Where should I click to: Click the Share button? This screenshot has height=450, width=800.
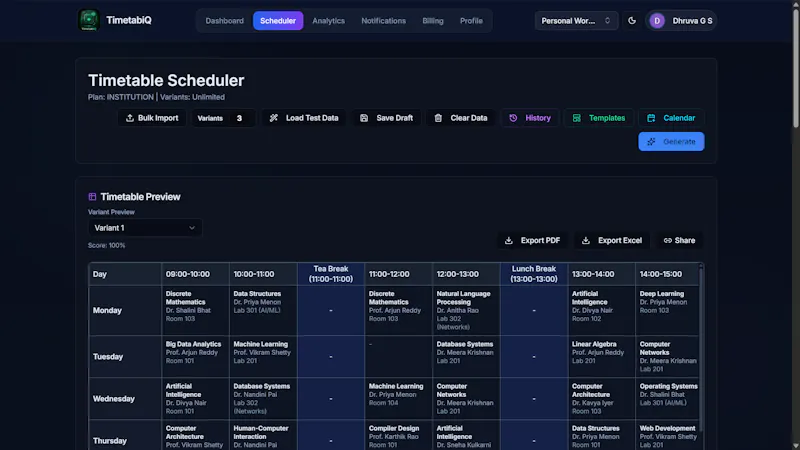click(679, 240)
